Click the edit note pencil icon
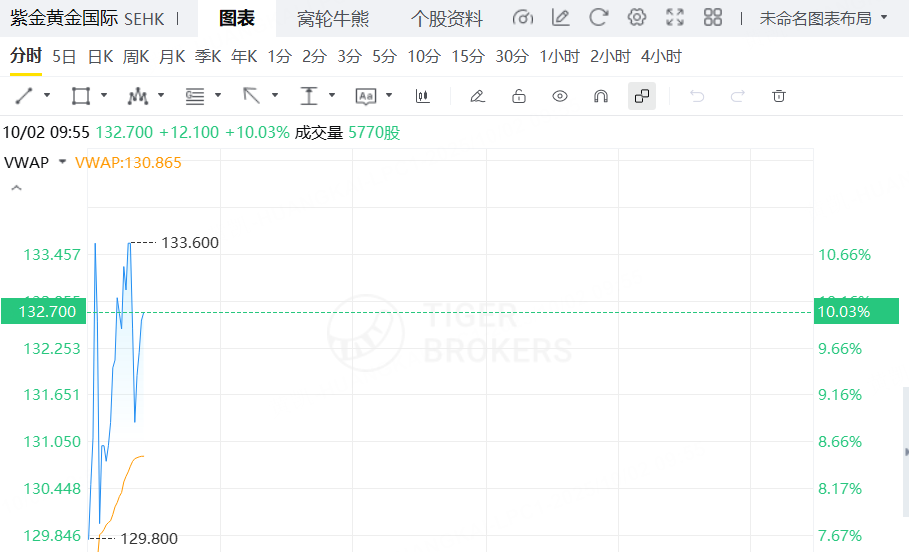The image size is (909, 552). (x=561, y=18)
